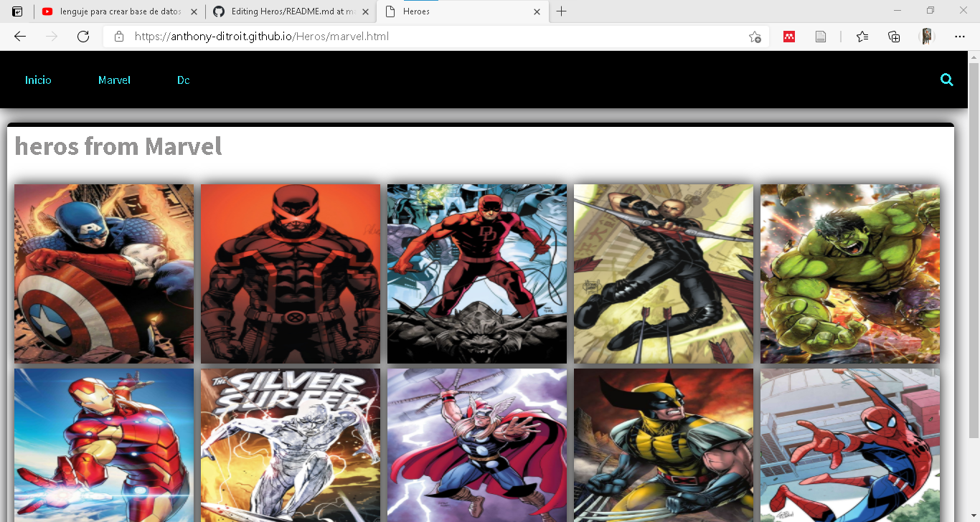Click the Favorites star icon next to collections
The height and width of the screenshot is (522, 980).
coord(862,37)
